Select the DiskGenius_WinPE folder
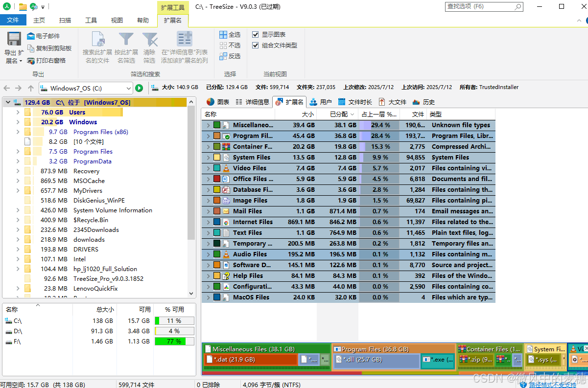 coord(99,201)
